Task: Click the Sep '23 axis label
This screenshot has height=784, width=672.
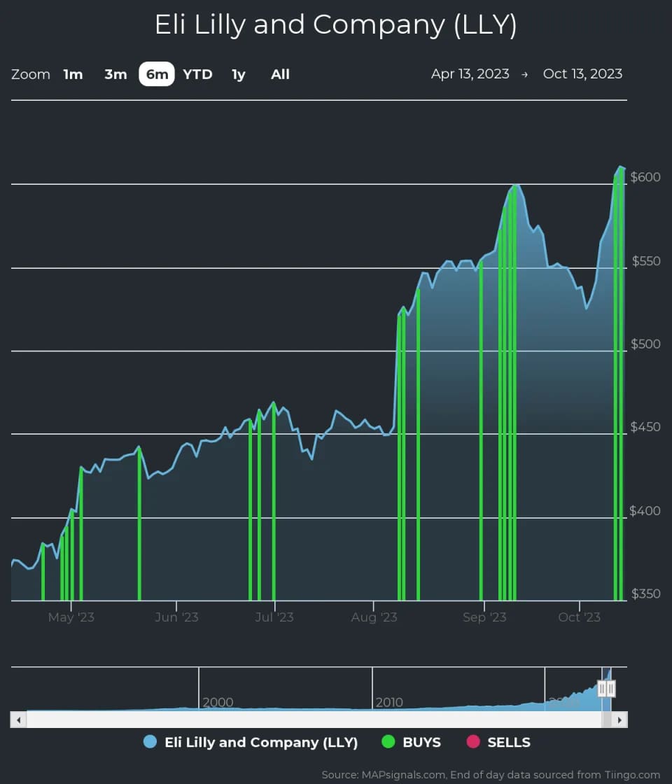Action: tap(484, 617)
